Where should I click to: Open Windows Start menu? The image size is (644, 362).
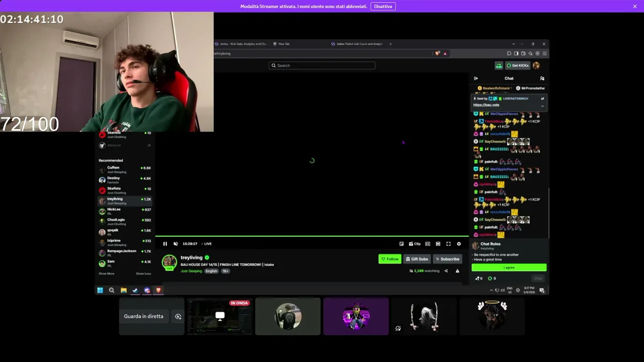pos(100,290)
